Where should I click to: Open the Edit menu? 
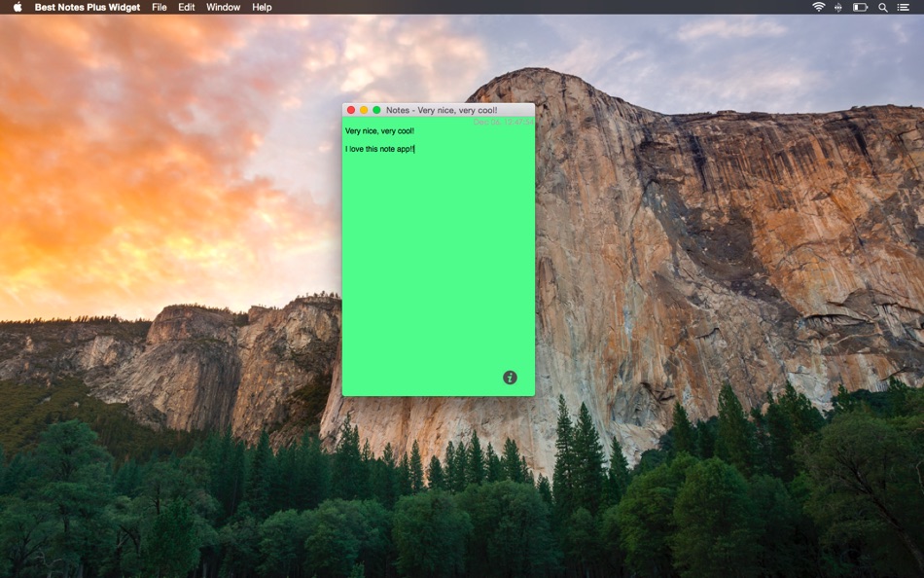click(186, 7)
